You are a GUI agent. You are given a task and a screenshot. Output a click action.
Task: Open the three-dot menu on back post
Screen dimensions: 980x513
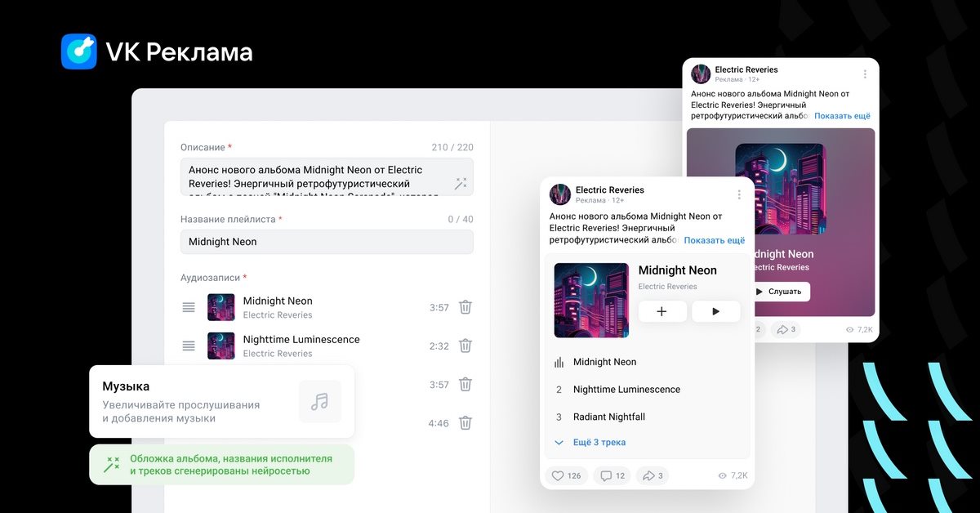tap(865, 74)
